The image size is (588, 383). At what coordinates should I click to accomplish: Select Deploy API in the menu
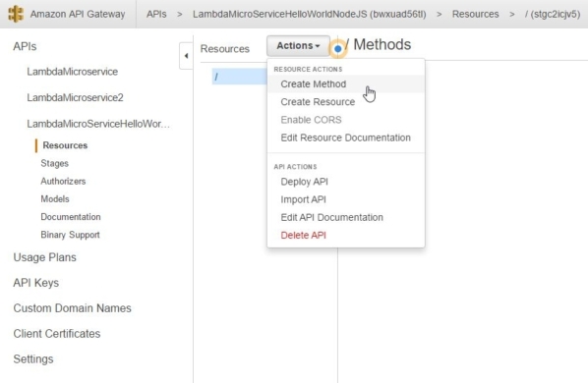click(x=304, y=182)
